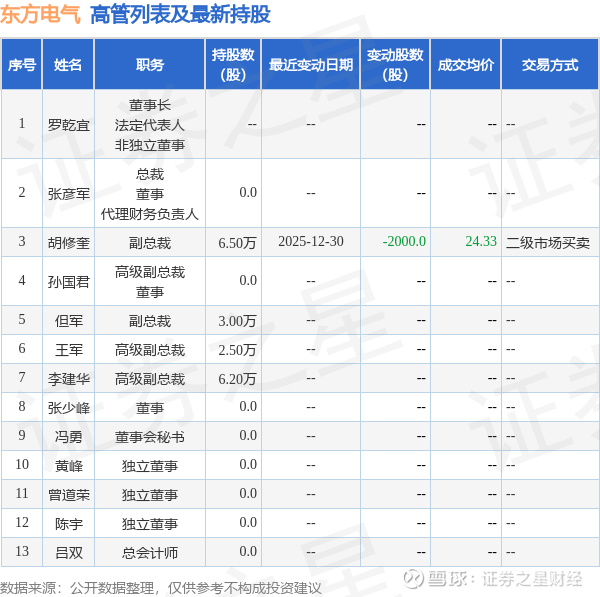The height and width of the screenshot is (597, 600).
Task: Click the name 张彦军
Action: point(68,194)
